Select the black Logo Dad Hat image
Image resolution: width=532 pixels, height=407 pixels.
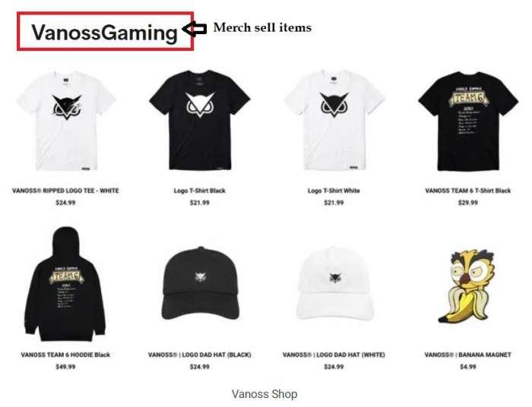(200, 283)
